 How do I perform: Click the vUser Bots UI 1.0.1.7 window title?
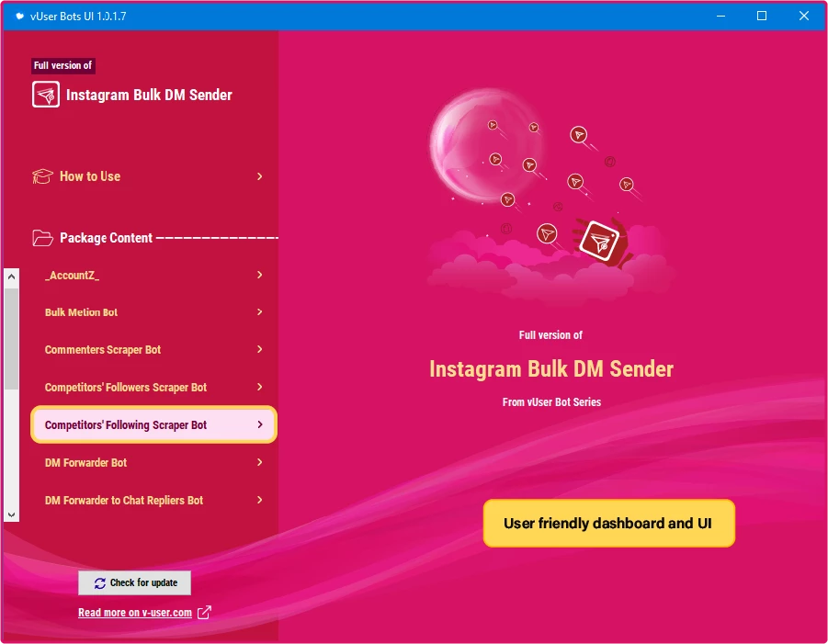pos(78,17)
